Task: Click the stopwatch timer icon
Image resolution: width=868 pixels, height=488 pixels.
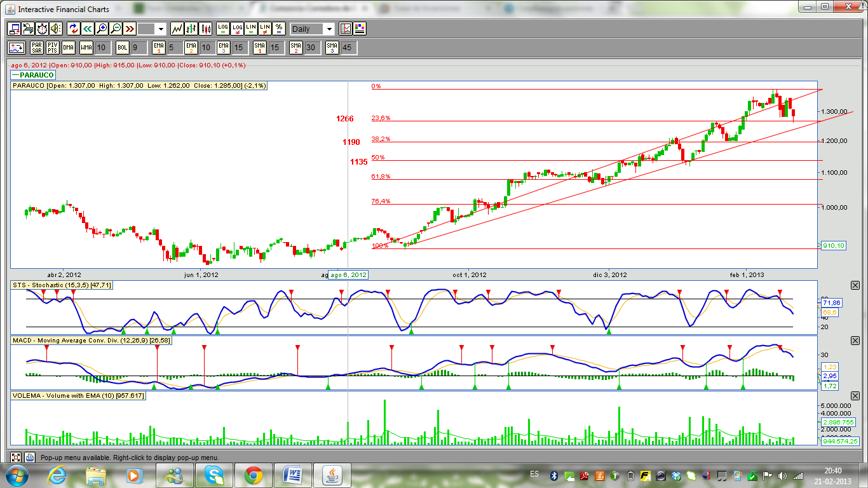Action: [x=42, y=29]
